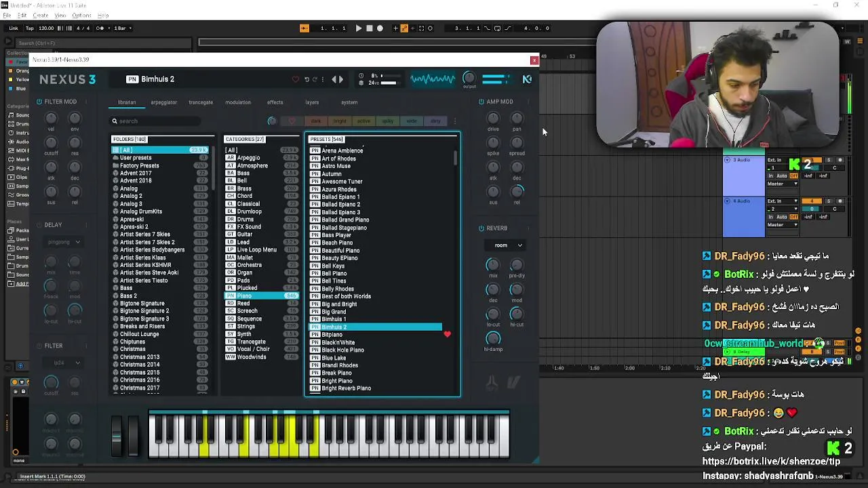Toggle the Ableton metronome
Image resolution: width=868 pixels, height=488 pixels.
point(100,28)
